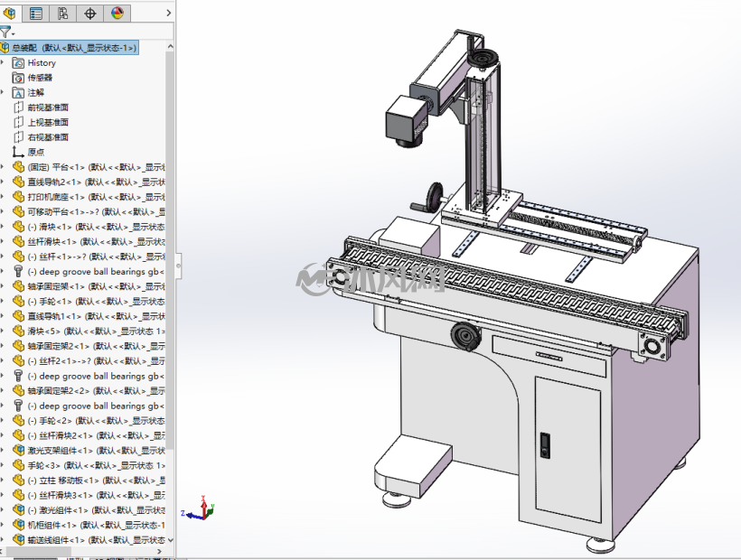Click the part icon of 打印机底座<1>
Image resolution: width=741 pixels, height=560 pixels.
[18, 197]
